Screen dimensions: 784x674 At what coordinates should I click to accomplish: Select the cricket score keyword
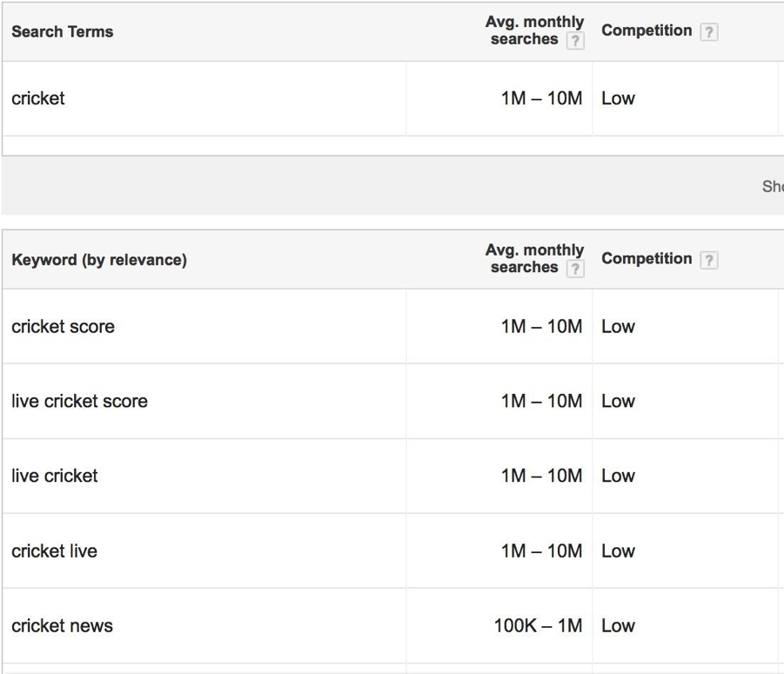pyautogui.click(x=63, y=326)
